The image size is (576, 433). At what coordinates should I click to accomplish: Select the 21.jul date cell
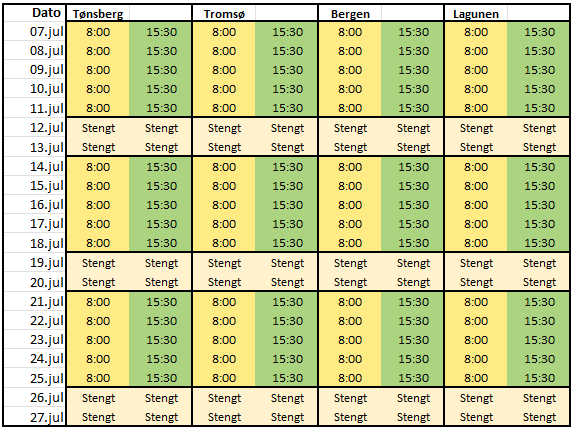(x=35, y=302)
